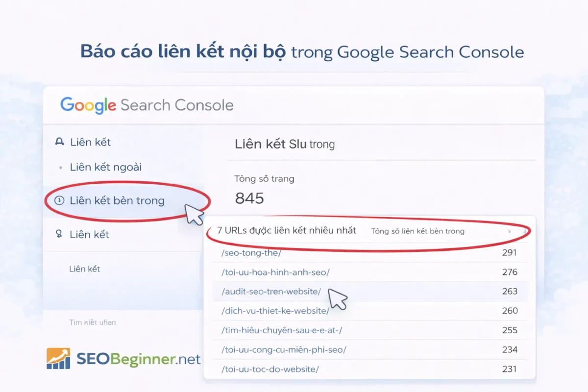Click the SEOBeginner.net site name

tap(137, 359)
